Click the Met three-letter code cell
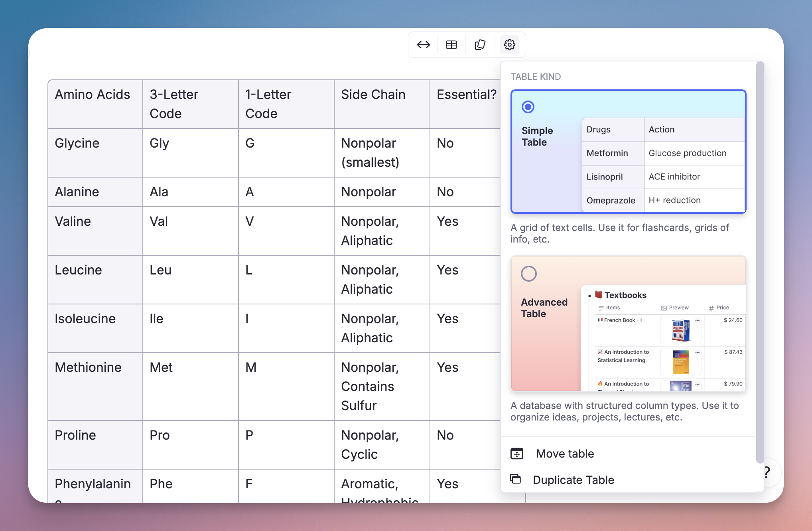 190,386
